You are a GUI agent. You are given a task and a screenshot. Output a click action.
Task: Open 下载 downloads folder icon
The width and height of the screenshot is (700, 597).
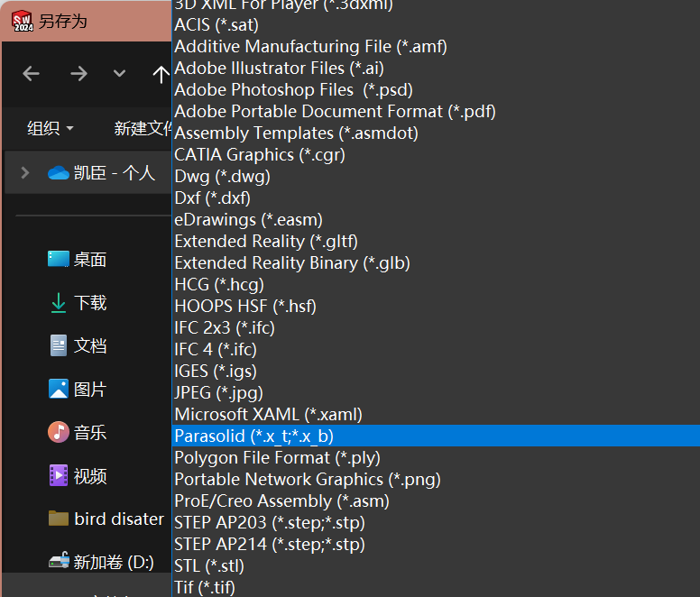pos(59,302)
